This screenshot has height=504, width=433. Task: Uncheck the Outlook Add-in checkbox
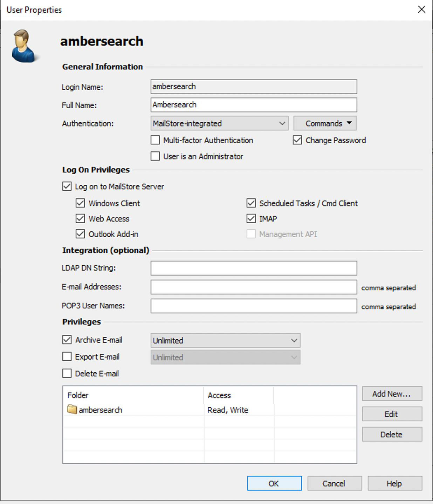80,234
